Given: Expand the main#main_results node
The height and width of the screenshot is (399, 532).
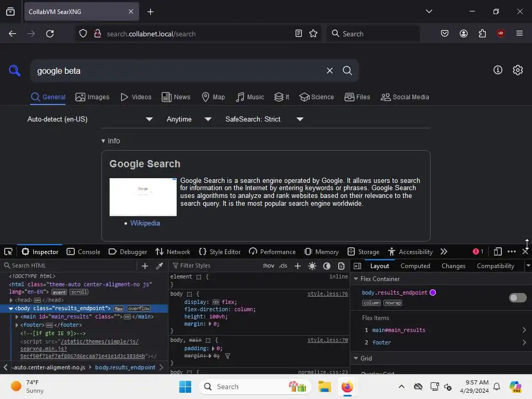Looking at the screenshot, I should point(17,316).
